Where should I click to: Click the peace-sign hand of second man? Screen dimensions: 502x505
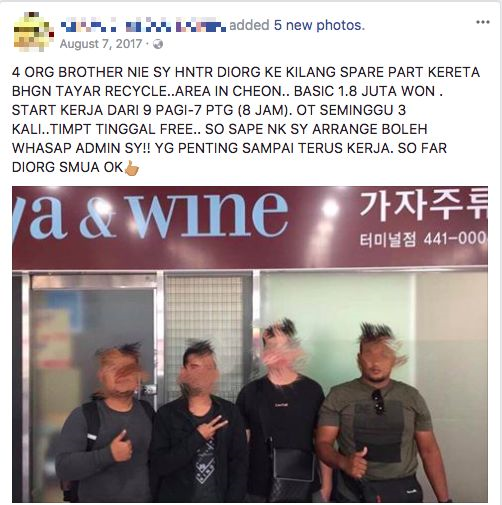tap(212, 426)
